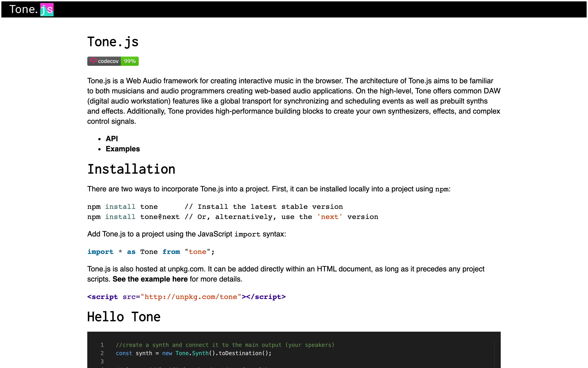This screenshot has height=368, width=588.
Task: Click the 'Hello Tone' heading
Action: click(x=124, y=317)
